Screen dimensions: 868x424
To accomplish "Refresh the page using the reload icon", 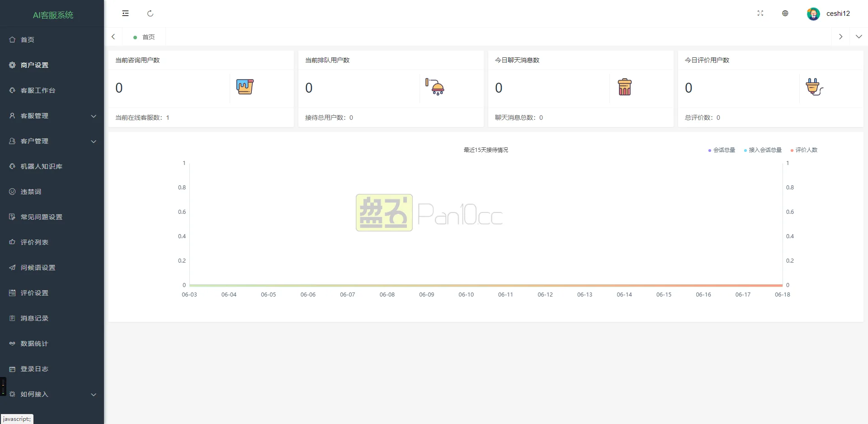I will click(x=151, y=14).
